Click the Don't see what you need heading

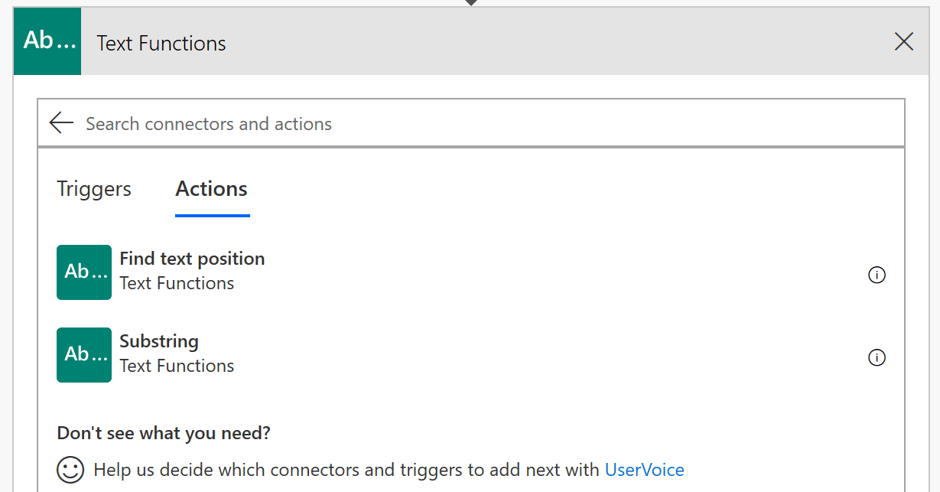pos(164,433)
